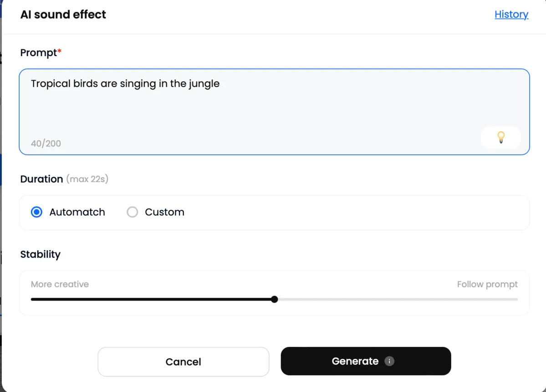Click the "Custom" option label text

(164, 212)
